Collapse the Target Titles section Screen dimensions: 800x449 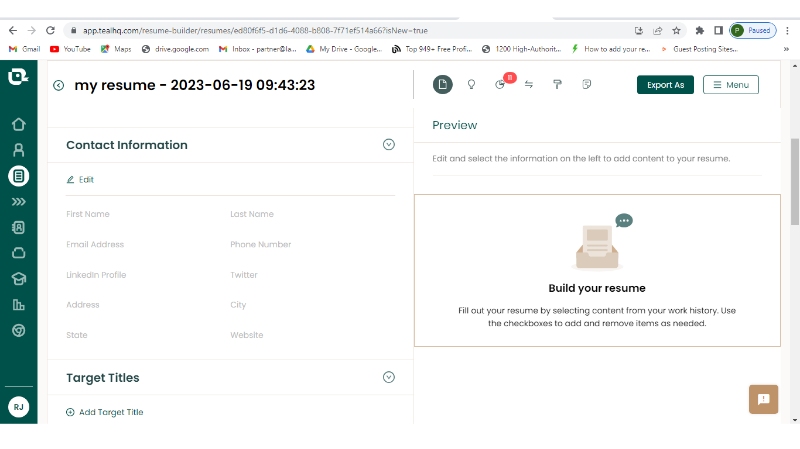tap(389, 377)
